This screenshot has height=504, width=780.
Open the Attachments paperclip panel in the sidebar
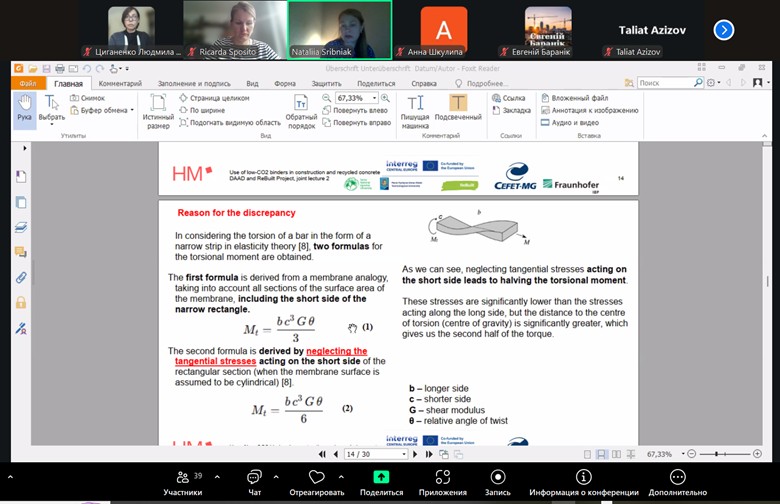(x=21, y=277)
